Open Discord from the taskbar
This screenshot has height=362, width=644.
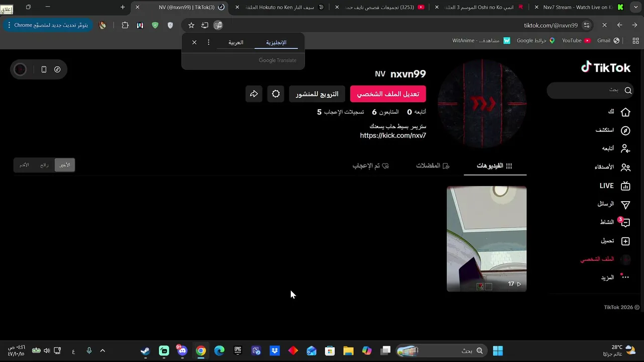click(182, 351)
